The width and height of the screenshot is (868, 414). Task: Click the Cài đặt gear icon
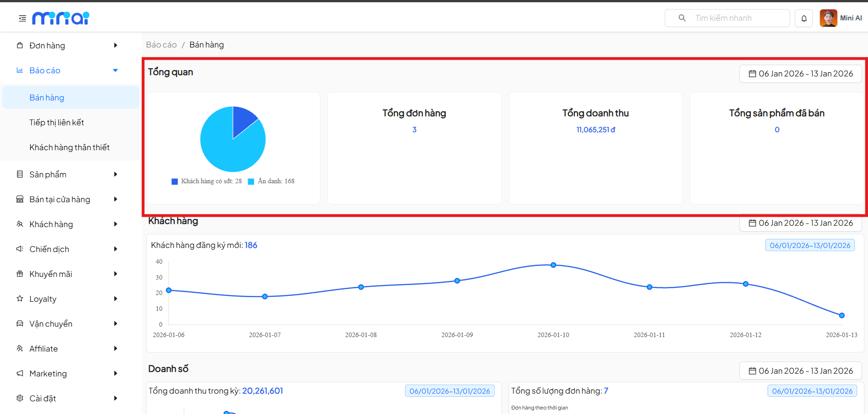(20, 398)
